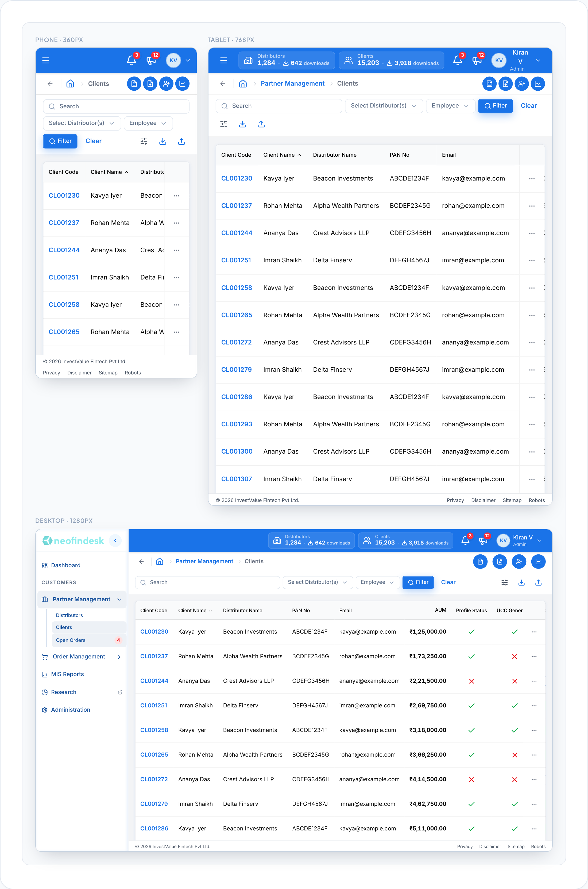Open the Disclaimer footer link in the phone view

coord(79,373)
